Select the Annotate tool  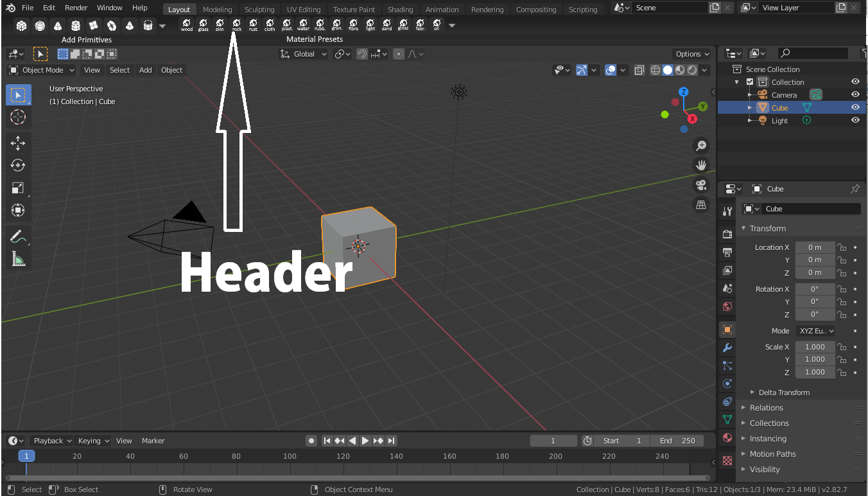18,236
